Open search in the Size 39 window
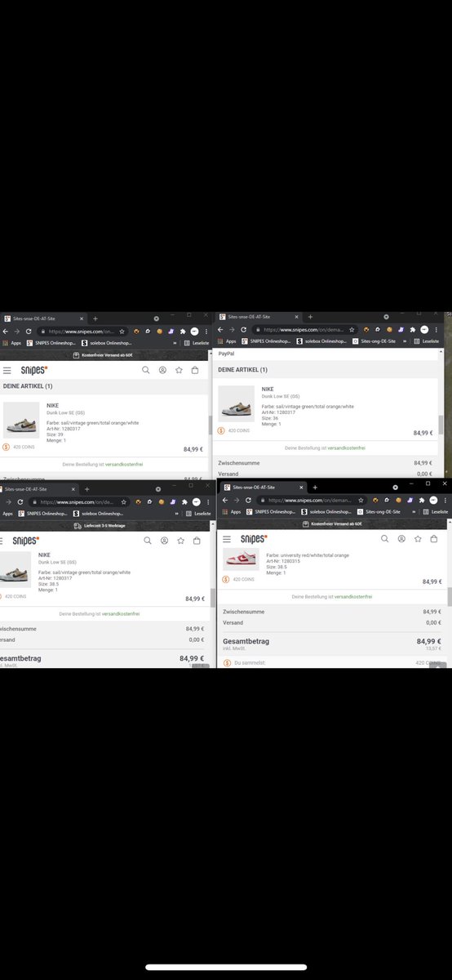This screenshot has height=980, width=452. [146, 370]
